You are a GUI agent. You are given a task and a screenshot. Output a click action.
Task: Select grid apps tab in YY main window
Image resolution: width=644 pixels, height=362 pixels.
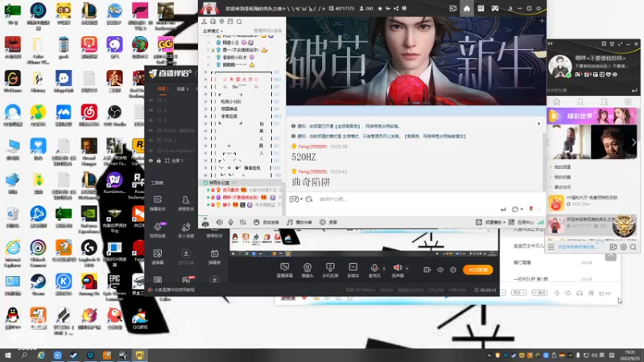(x=628, y=102)
